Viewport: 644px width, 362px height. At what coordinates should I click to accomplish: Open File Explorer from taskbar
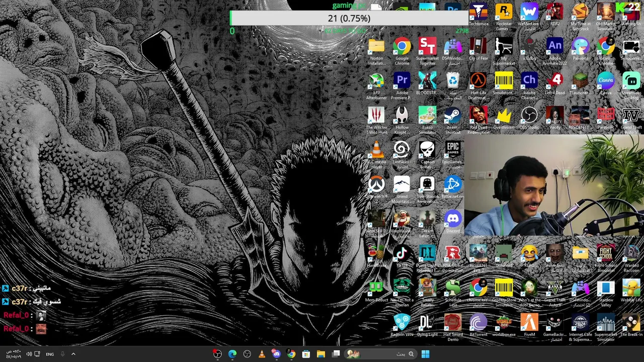coord(320,354)
